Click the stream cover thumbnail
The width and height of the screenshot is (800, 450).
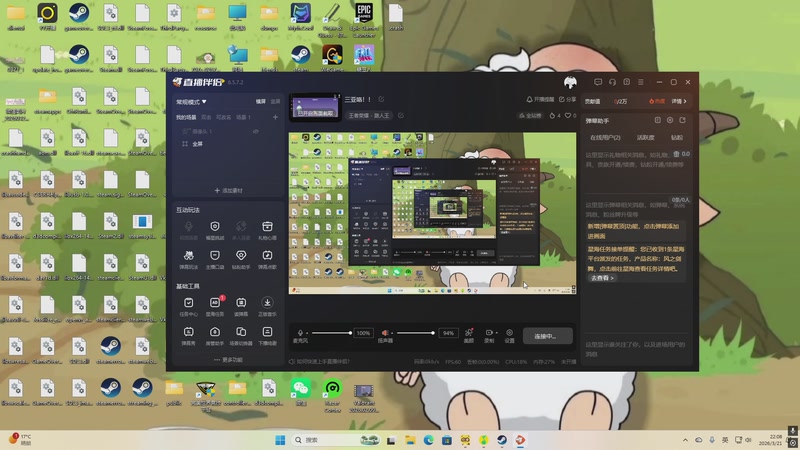[x=315, y=107]
